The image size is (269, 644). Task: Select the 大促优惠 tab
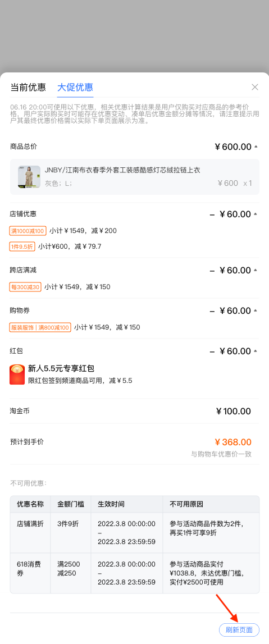(x=75, y=87)
